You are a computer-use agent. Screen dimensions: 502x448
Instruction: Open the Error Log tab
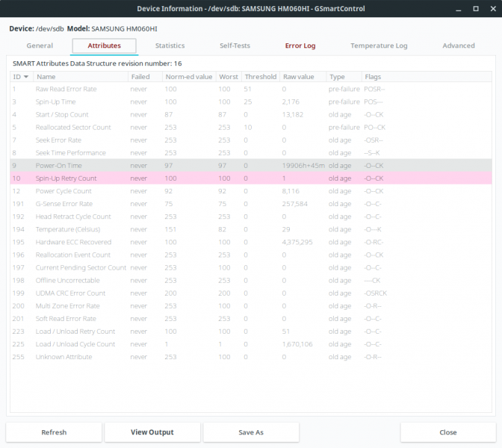tap(300, 46)
